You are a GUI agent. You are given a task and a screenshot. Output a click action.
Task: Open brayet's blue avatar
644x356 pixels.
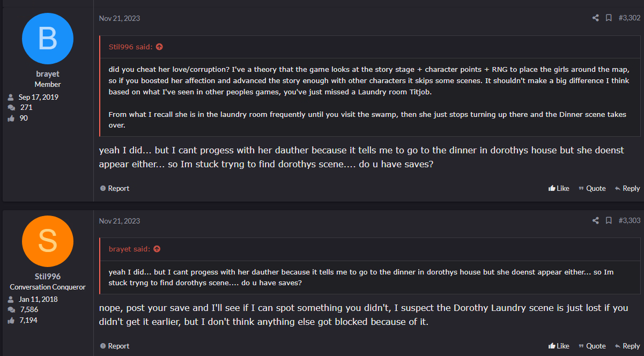48,39
